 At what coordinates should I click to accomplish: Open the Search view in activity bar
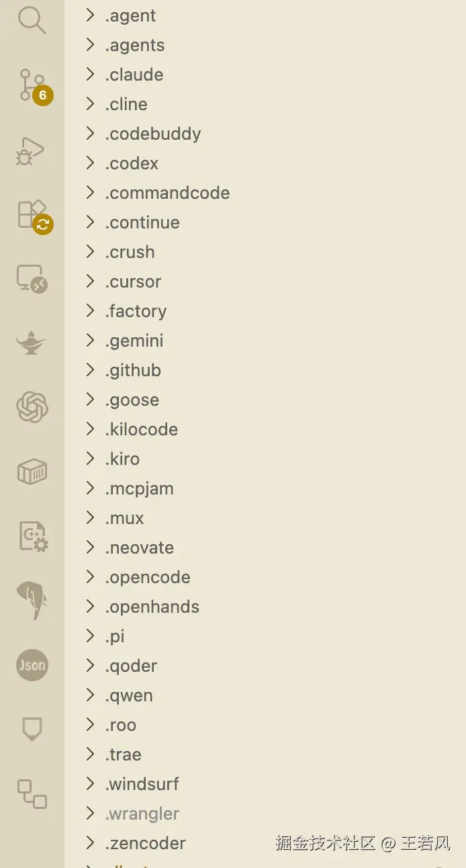pyautogui.click(x=32, y=20)
